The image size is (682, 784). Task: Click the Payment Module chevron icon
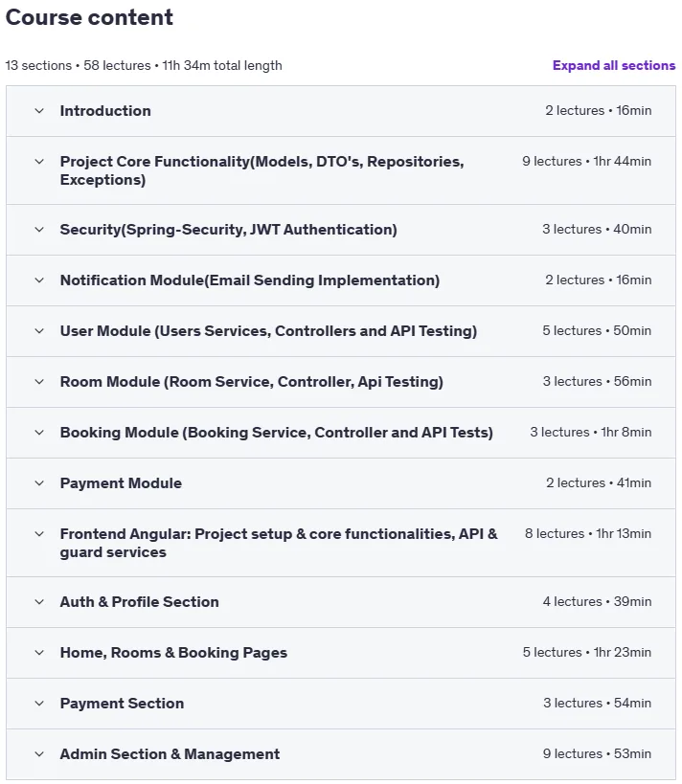pos(39,483)
